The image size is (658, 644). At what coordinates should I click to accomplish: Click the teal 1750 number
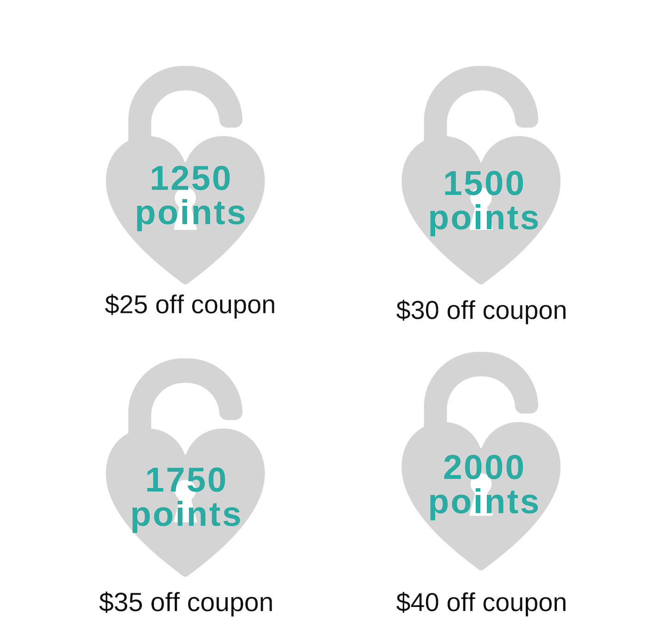pos(186,480)
